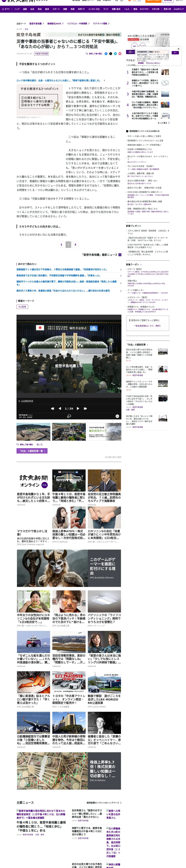The image size is (186, 868).
Task: Open the 定点でみる能登半島地震 banner link
Action: pyautogui.click(x=91, y=35)
